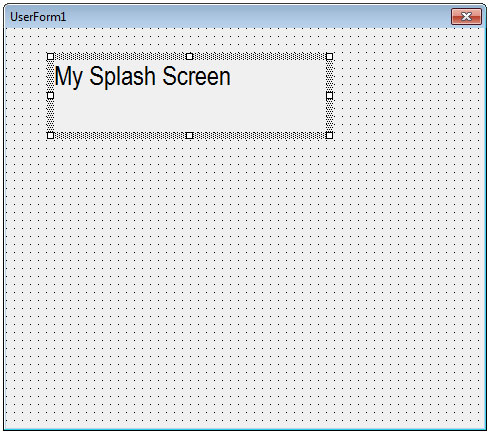Click the dotted form area left of label

26,96
